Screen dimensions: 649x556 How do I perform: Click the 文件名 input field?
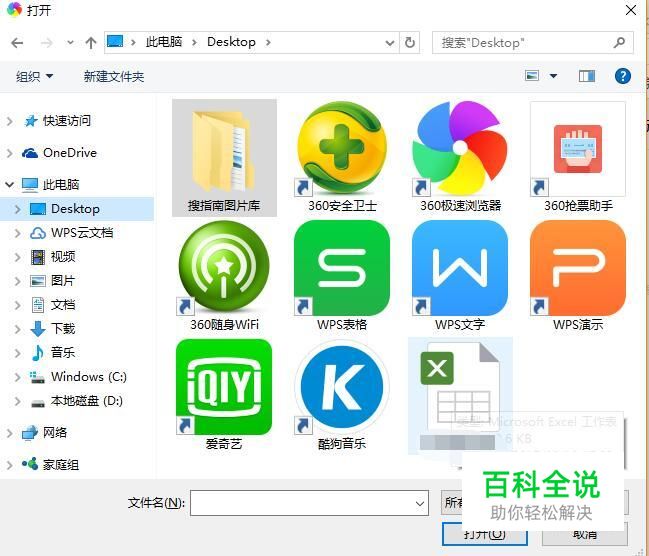[x=309, y=503]
